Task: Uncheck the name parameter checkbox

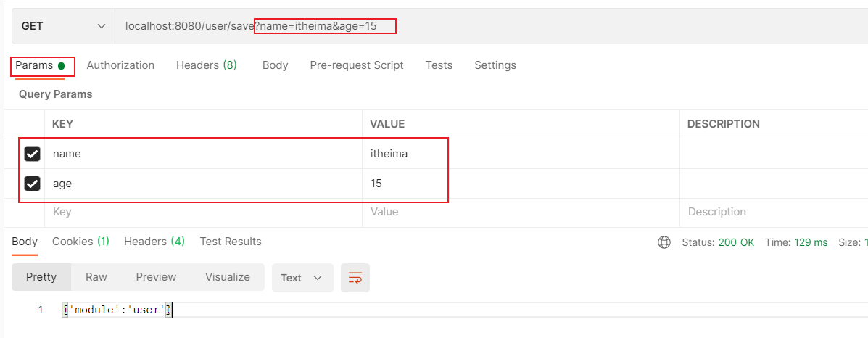Action: pos(32,154)
